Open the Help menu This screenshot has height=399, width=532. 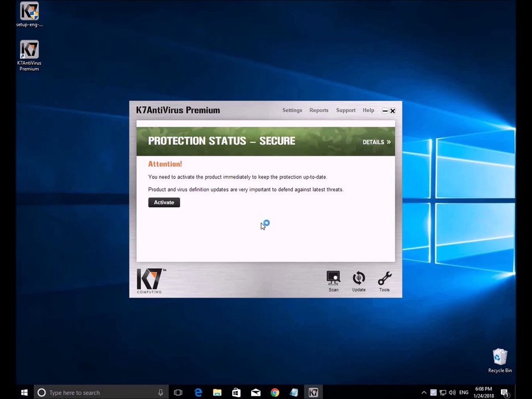pos(369,110)
